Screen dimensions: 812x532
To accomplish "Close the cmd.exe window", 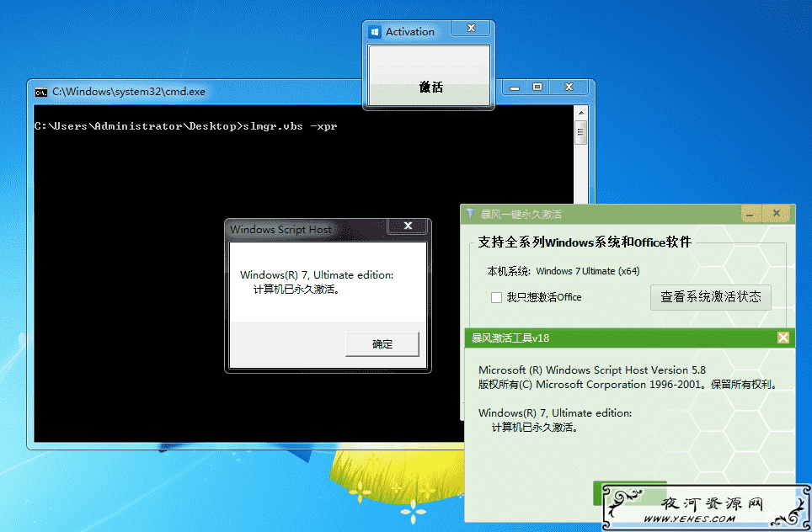I will point(569,87).
